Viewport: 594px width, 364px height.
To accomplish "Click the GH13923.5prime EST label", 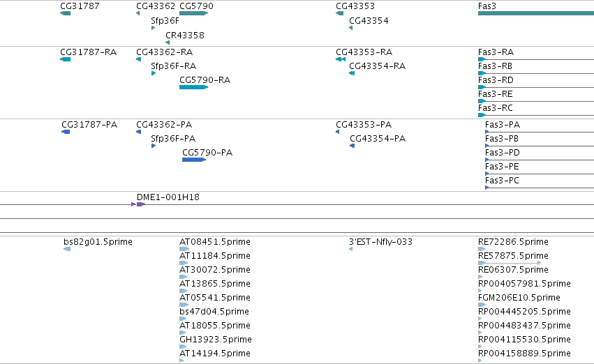I will (x=216, y=340).
